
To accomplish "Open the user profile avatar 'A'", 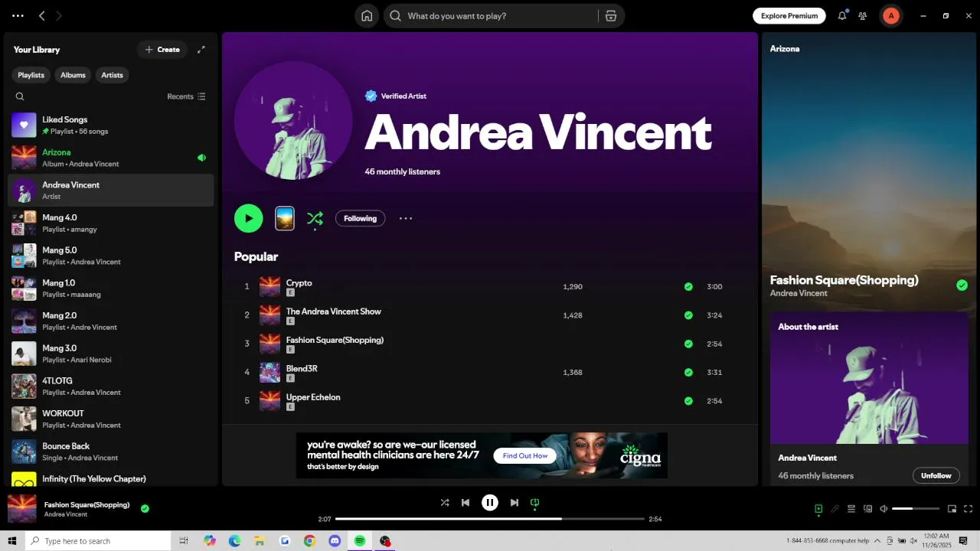I will tap(890, 15).
